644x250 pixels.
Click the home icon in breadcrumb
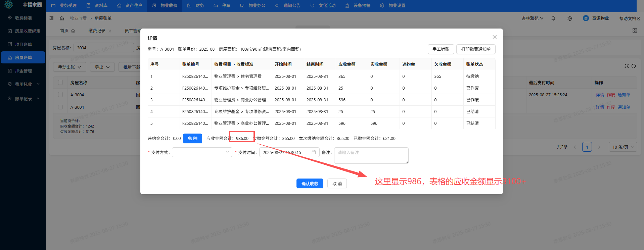coord(62,18)
